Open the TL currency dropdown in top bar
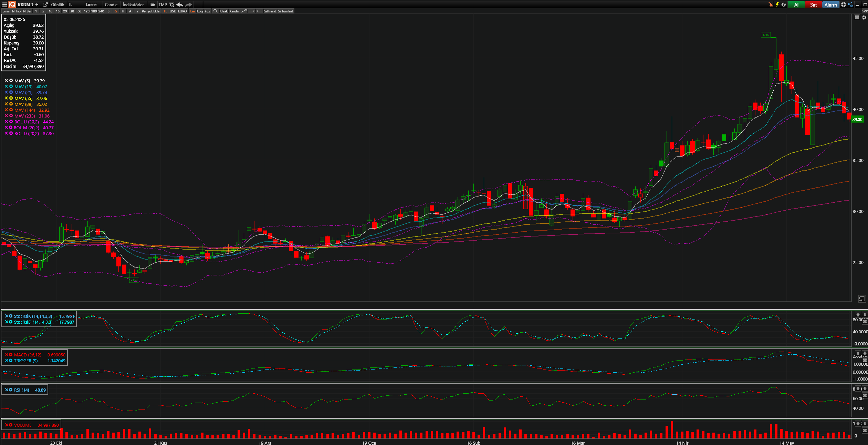The height and width of the screenshot is (445, 868). (75, 4)
